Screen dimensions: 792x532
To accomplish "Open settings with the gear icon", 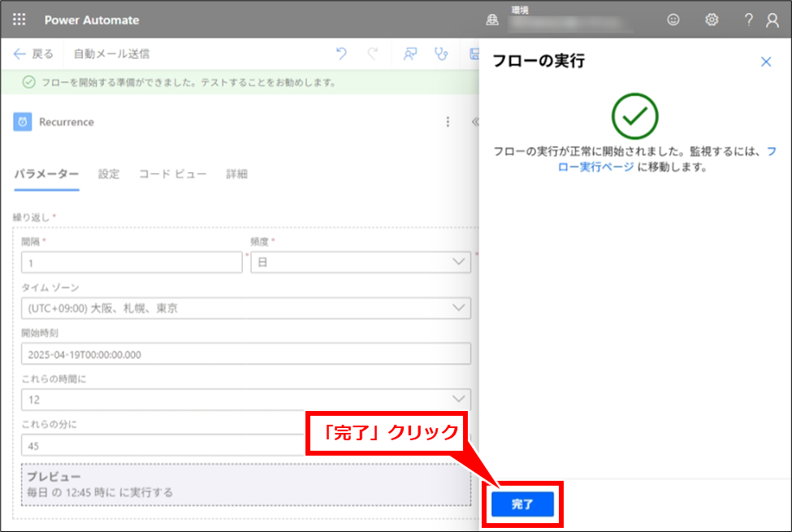I will [x=712, y=19].
